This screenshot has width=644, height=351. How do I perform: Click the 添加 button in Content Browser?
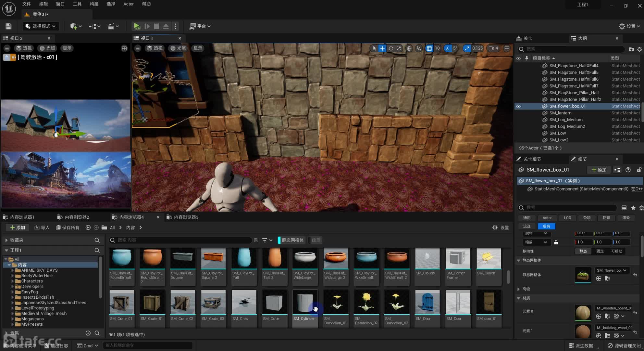pyautogui.click(x=18, y=227)
